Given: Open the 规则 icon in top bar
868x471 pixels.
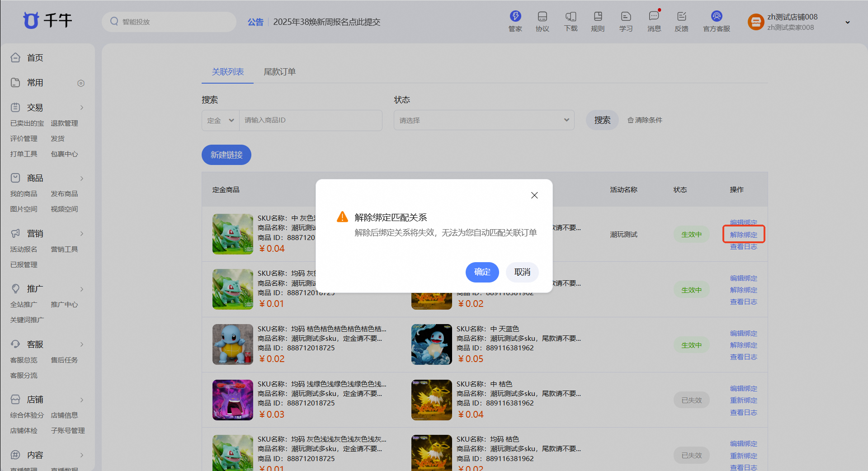Looking at the screenshot, I should (x=598, y=16).
